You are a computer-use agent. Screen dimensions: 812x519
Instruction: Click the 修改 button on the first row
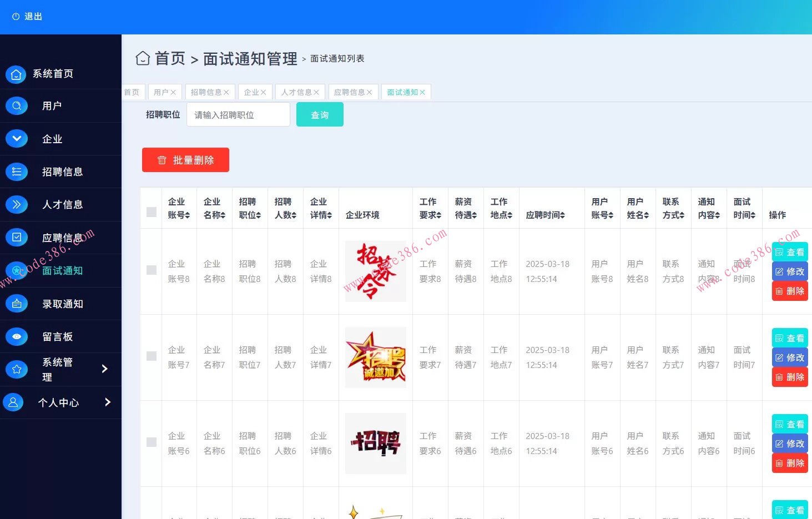(x=789, y=271)
